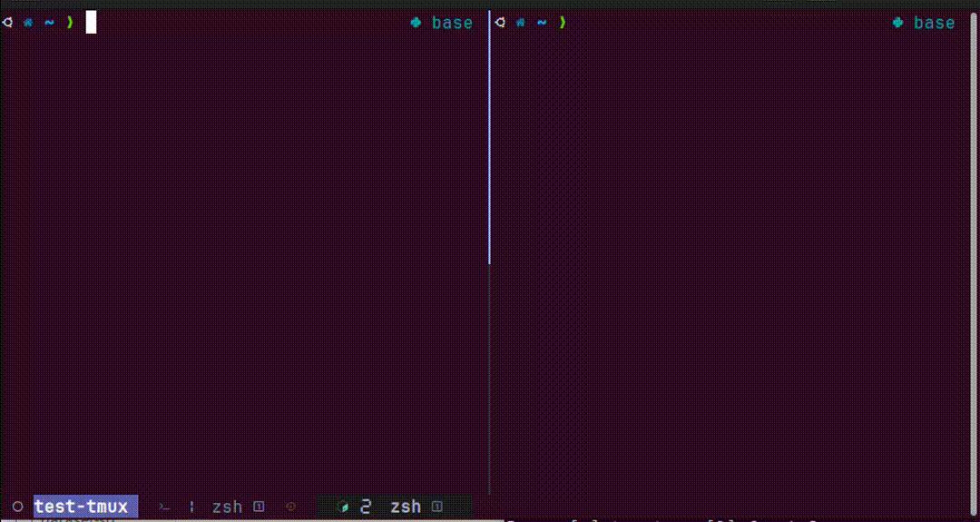Click the tilde directory in left pane prompt
The width and height of the screenshot is (980, 522).
click(49, 23)
